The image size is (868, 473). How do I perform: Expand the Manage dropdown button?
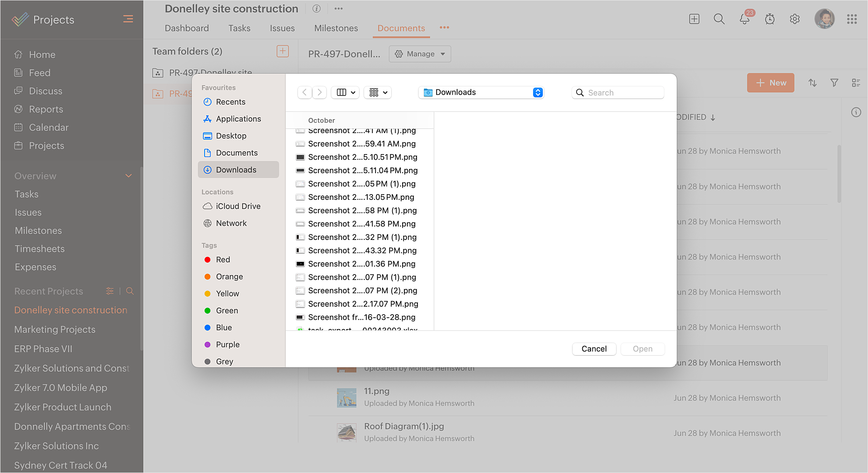coord(420,54)
